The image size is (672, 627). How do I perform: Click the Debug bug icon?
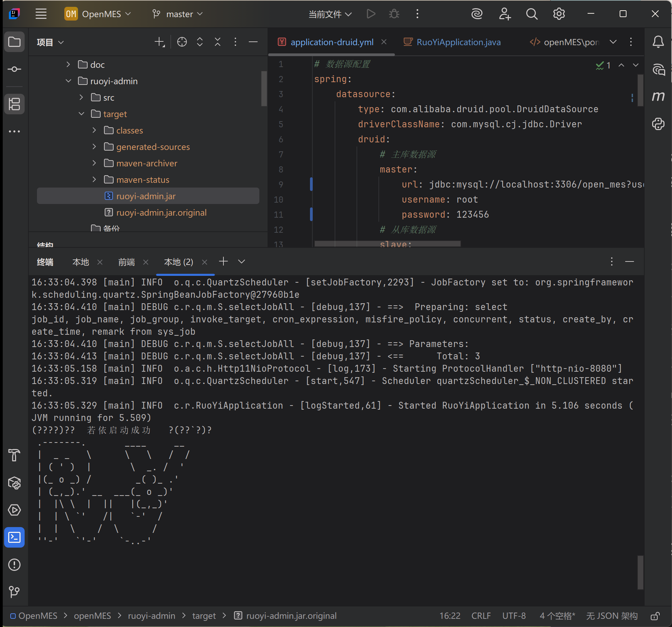click(x=394, y=14)
